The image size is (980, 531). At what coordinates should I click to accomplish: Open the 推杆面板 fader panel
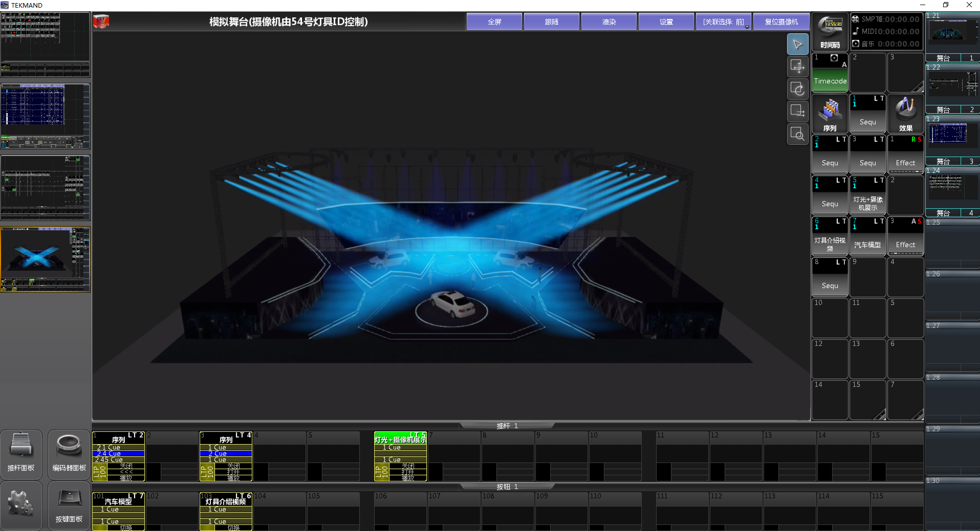pos(21,454)
